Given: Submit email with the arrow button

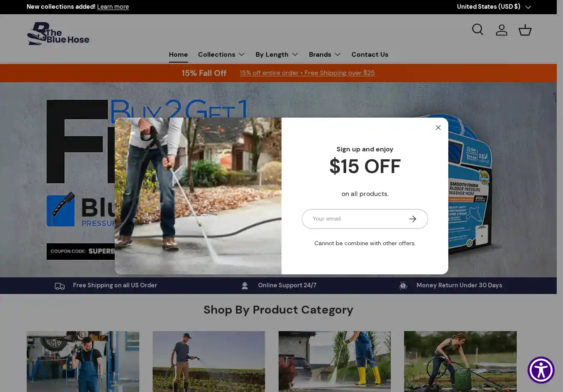Looking at the screenshot, I should click(412, 219).
